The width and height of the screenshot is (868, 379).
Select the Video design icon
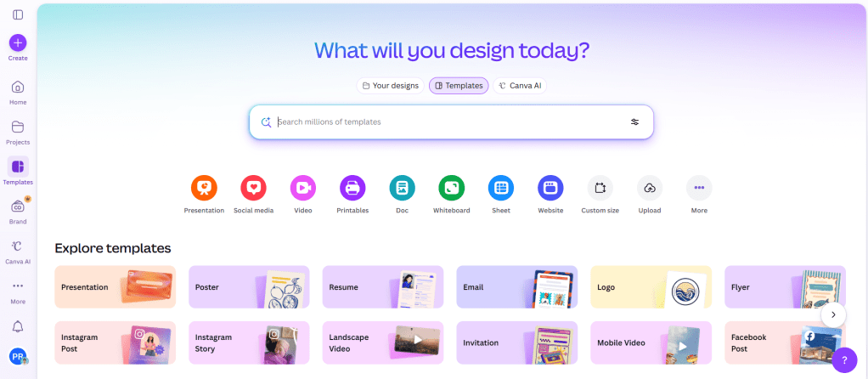point(303,189)
